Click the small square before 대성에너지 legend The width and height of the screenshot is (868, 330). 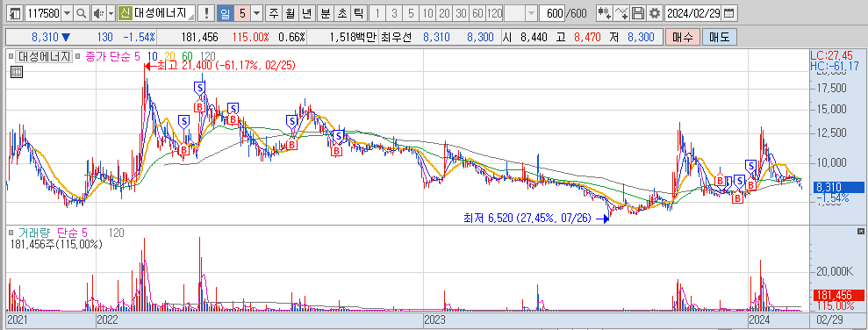coord(11,56)
